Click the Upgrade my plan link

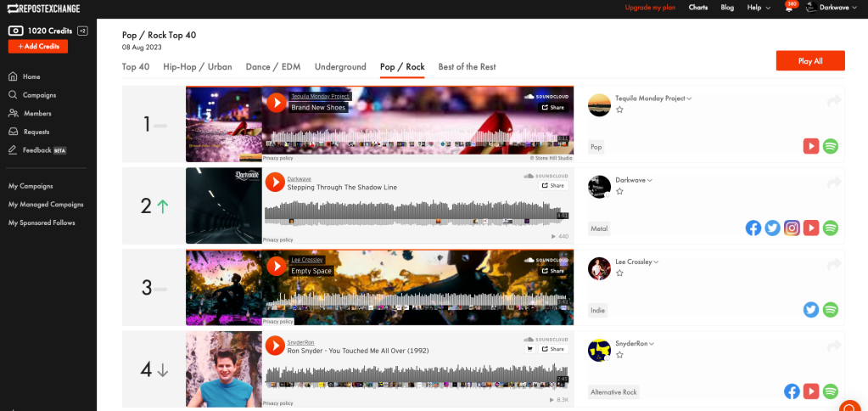[650, 8]
